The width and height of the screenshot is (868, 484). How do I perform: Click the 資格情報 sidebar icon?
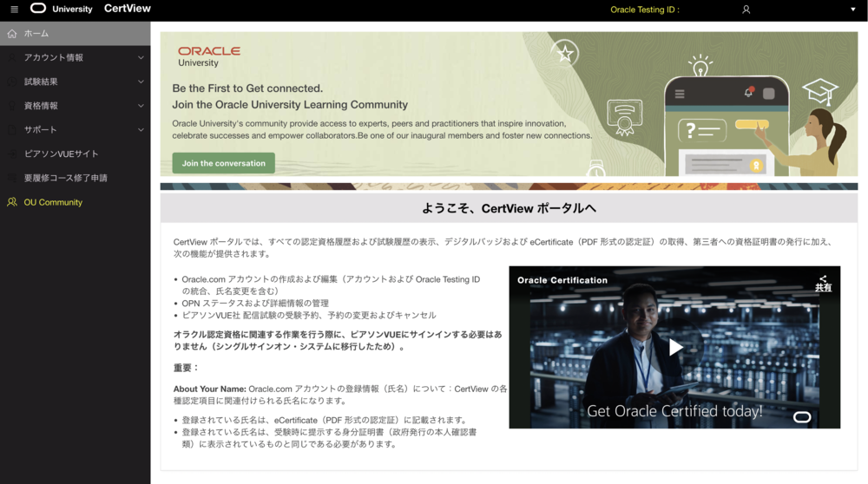pos(12,106)
